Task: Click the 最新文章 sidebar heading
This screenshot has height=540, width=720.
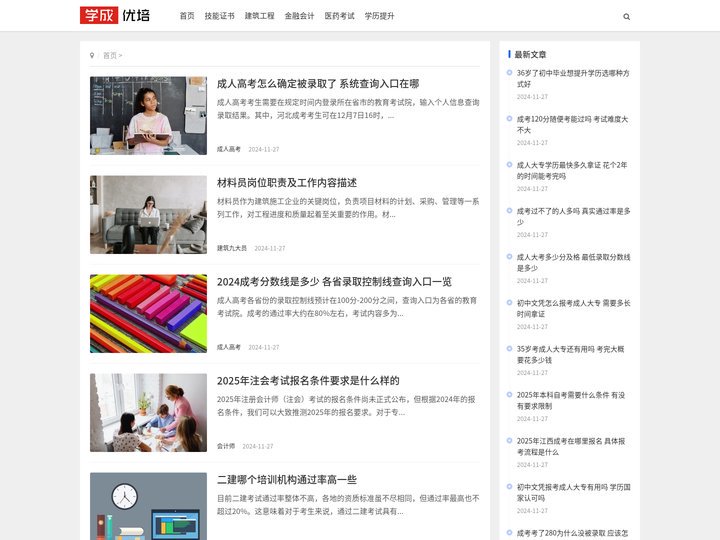Action: click(530, 55)
